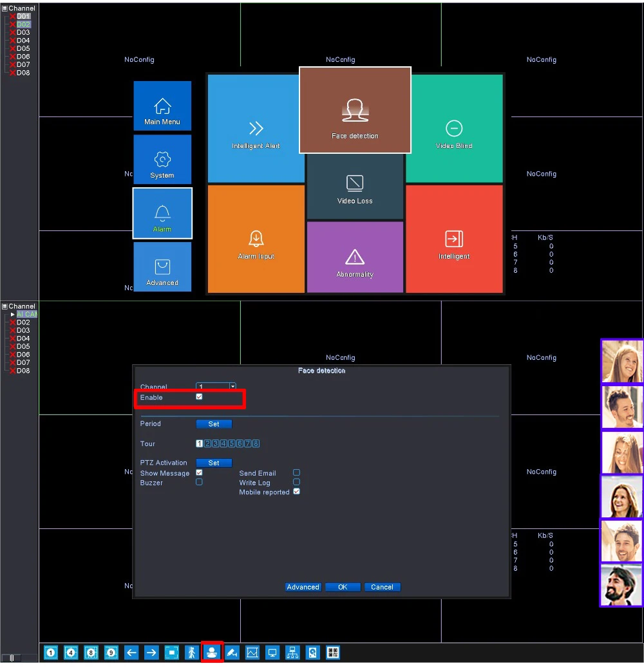Go to previous page arrow icon

[x=131, y=653]
